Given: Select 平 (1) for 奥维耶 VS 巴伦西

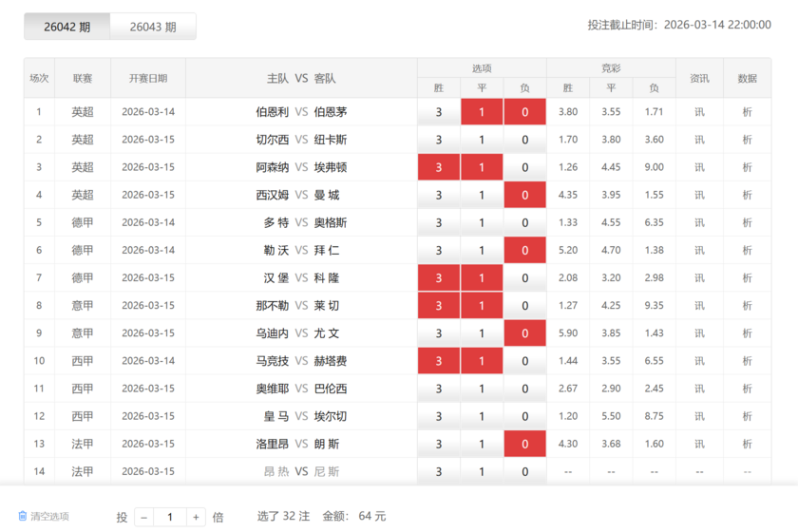Looking at the screenshot, I should [482, 389].
